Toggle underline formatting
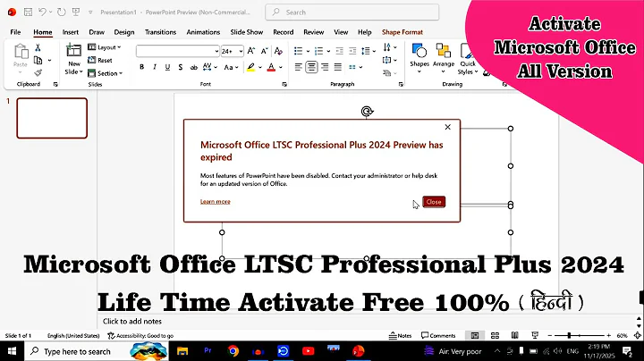Viewport: 644px width, 361px height. coord(167,67)
